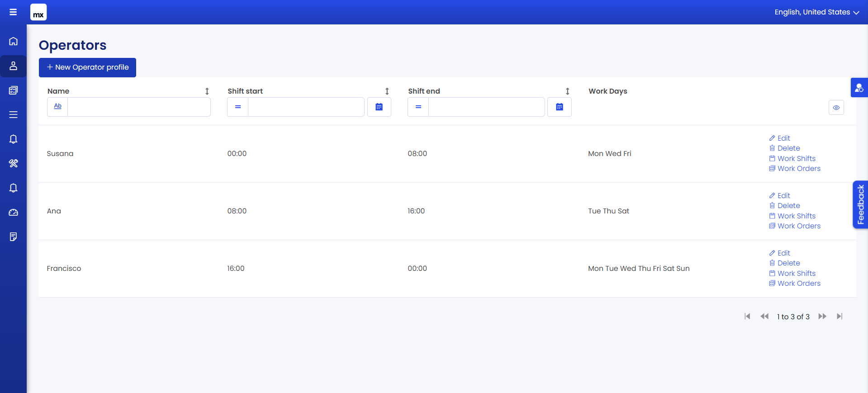Click New Operator profile button
868x393 pixels.
coord(87,67)
